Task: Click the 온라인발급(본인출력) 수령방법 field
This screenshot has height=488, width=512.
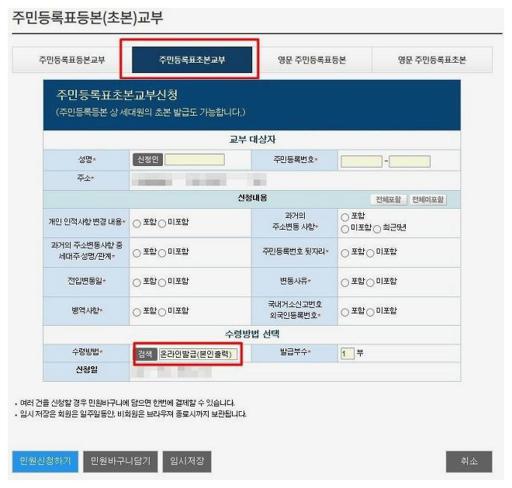Action: 198,354
